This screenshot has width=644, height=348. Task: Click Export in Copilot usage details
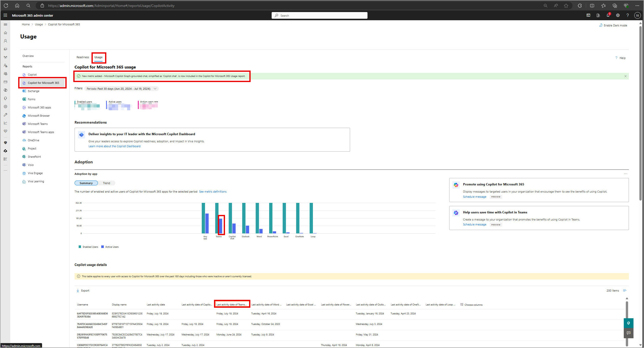(83, 291)
